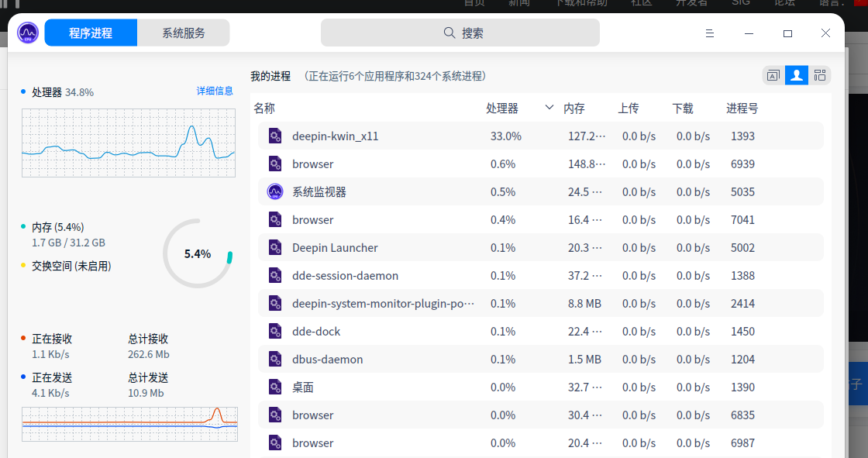The height and width of the screenshot is (458, 868).
Task: Click the 桌面 process icon
Action: (x=275, y=387)
